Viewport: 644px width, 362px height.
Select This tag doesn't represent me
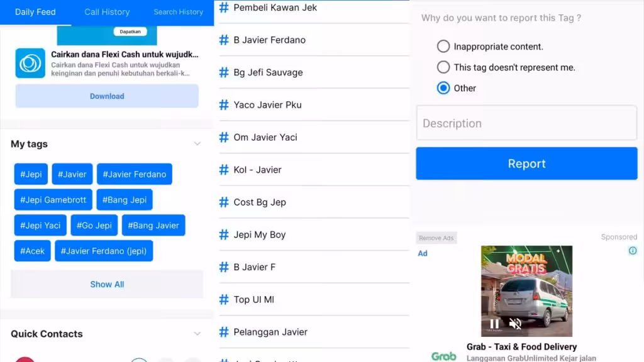tap(443, 67)
